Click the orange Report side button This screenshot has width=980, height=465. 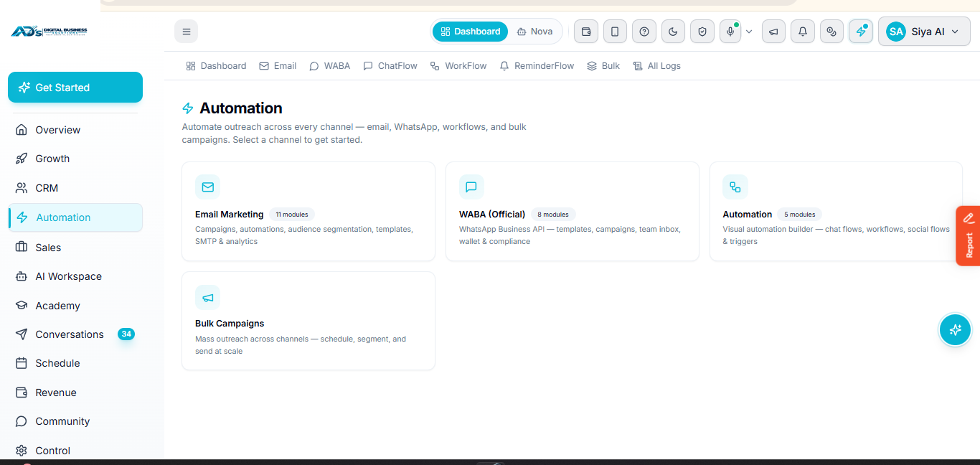click(969, 236)
